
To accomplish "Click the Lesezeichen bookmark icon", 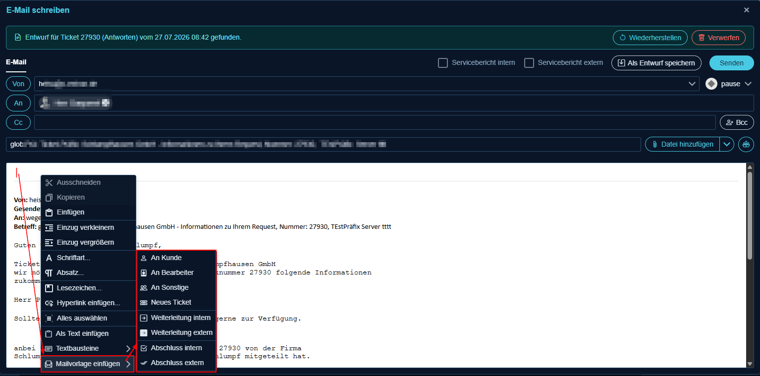I will (48, 288).
